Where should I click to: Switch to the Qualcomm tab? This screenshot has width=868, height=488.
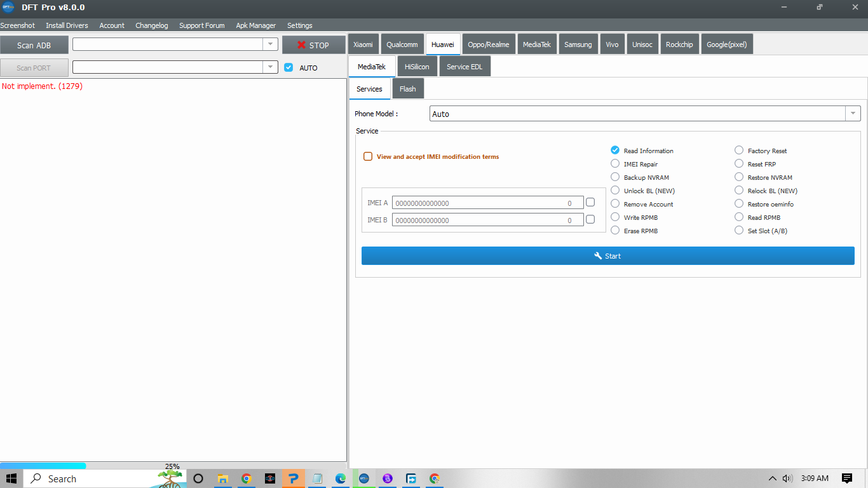(402, 44)
